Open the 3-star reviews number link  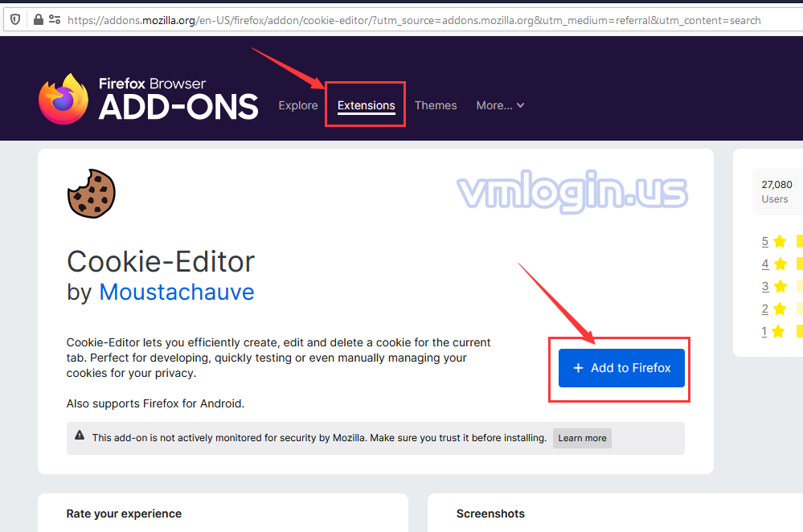pos(765,286)
